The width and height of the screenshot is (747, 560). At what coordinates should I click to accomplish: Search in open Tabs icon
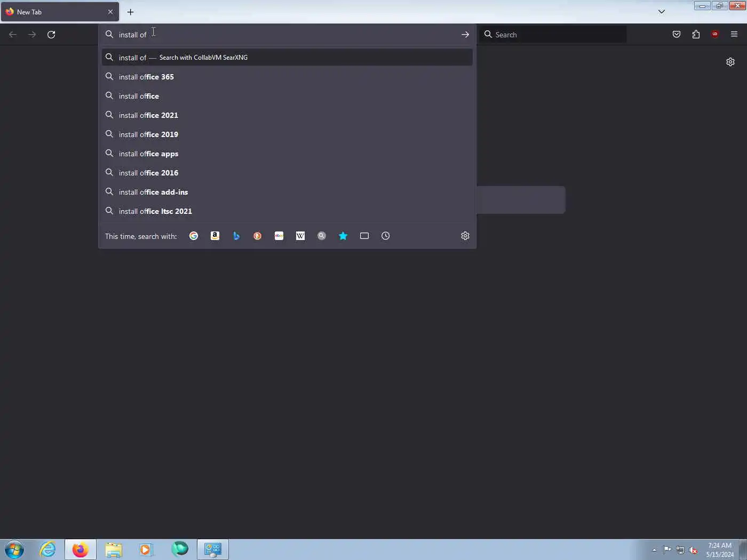pos(364,236)
